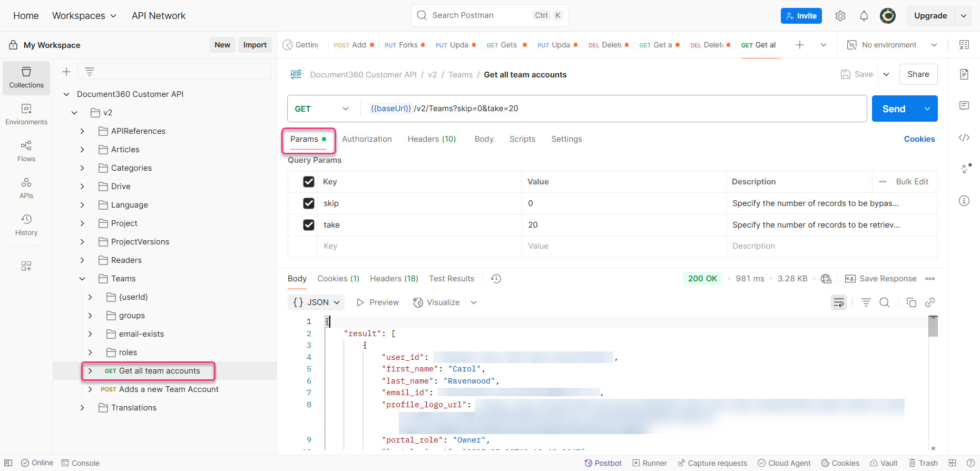Open Trash from the status bar
Viewport: 980px width, 471px height.
point(923,463)
